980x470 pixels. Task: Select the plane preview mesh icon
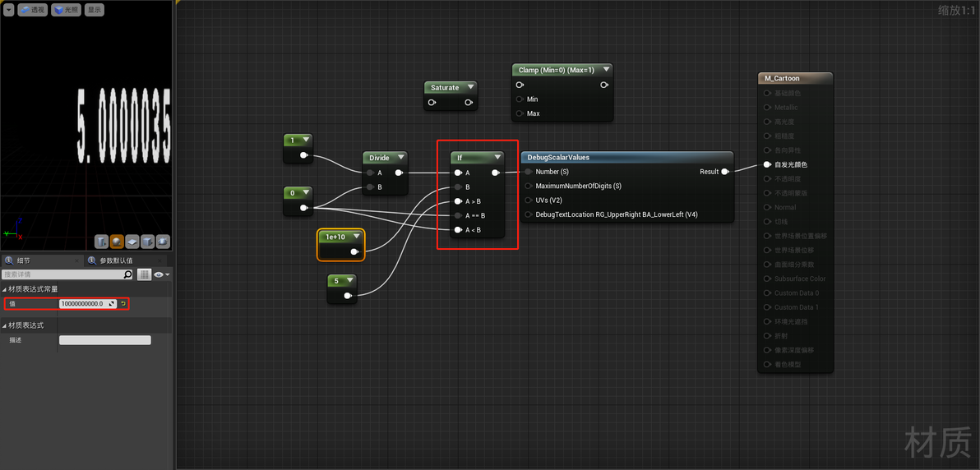[132, 242]
